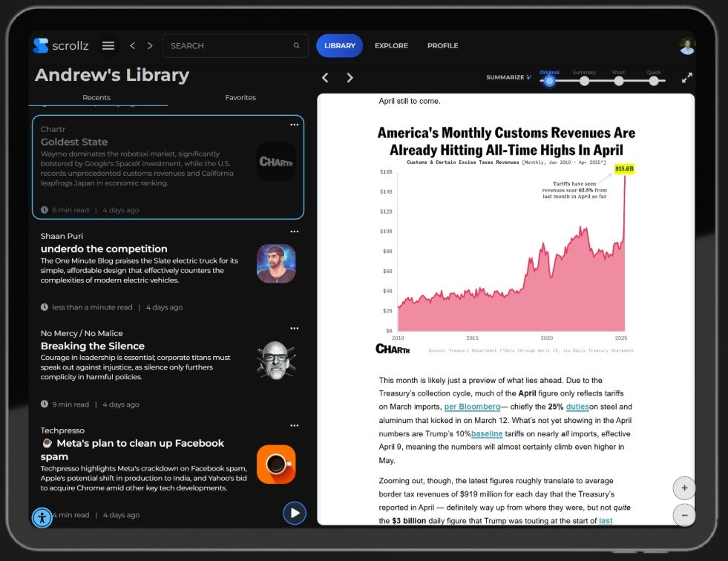Click the search magnifier icon
728x561 pixels.
point(297,46)
